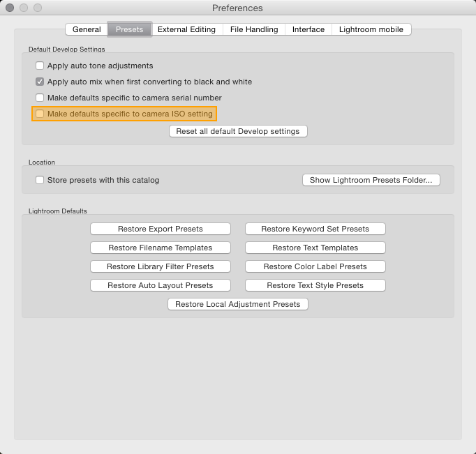The height and width of the screenshot is (454, 476).
Task: Close the Preferences window
Action: point(10,8)
